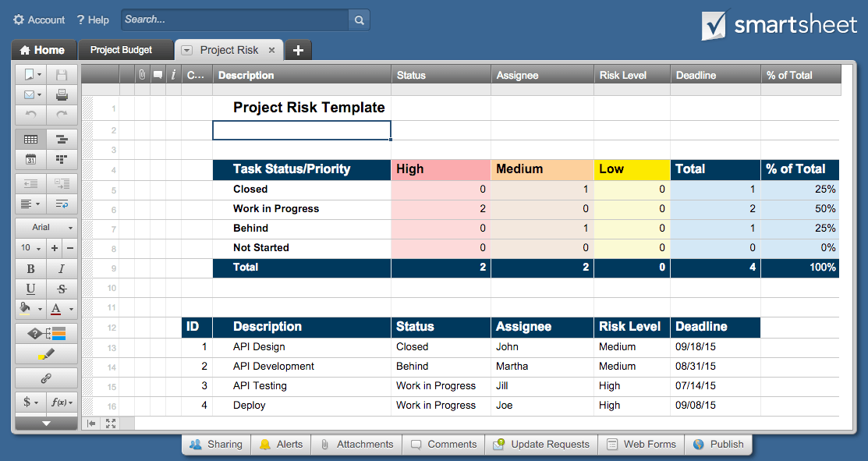
Task: Open the Arial font dropdown
Action: pos(46,228)
